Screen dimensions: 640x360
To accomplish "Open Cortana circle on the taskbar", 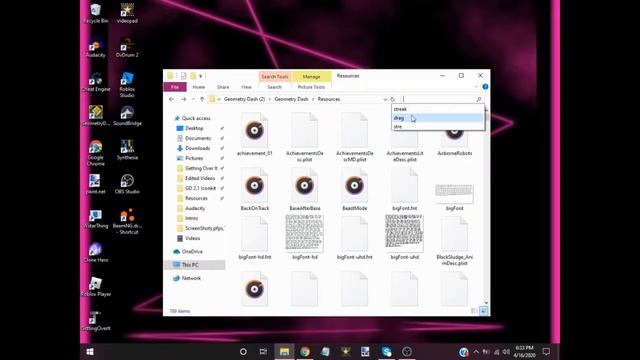I will pyautogui.click(x=243, y=351).
